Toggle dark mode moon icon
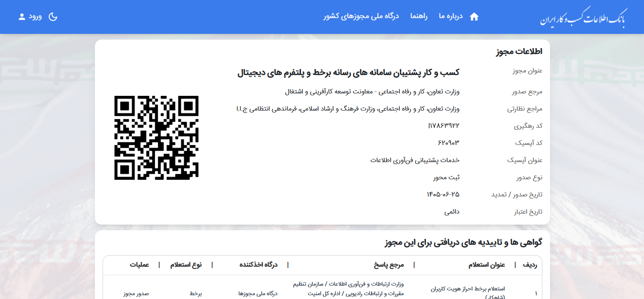Image resolution: width=644 pixels, height=299 pixels. (x=53, y=17)
